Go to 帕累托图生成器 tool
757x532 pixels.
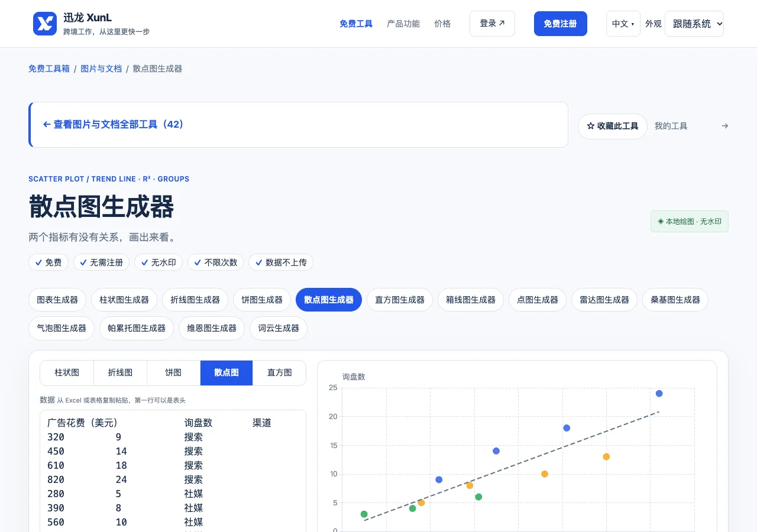tap(137, 328)
